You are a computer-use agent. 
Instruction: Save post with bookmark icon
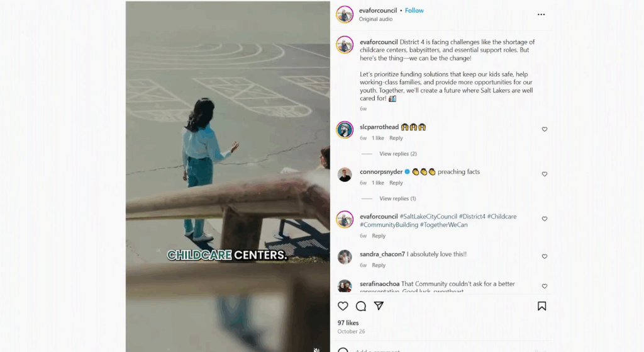pos(541,306)
